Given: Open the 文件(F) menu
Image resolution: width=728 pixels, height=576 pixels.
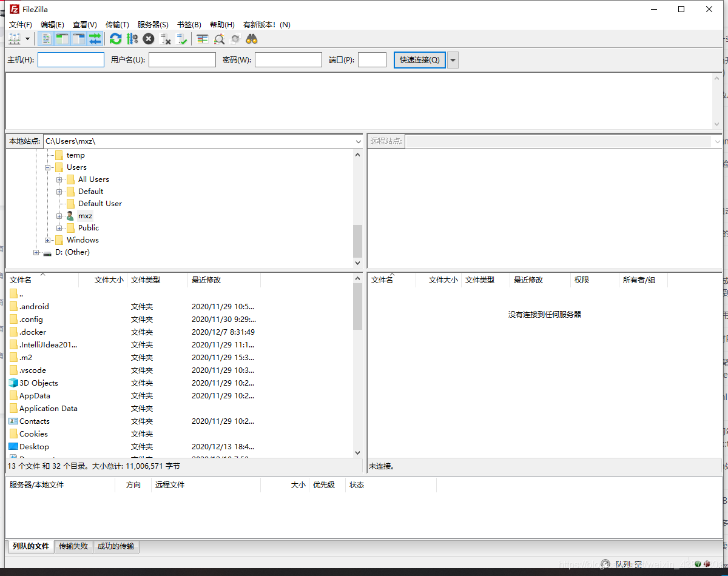Looking at the screenshot, I should 21,25.
